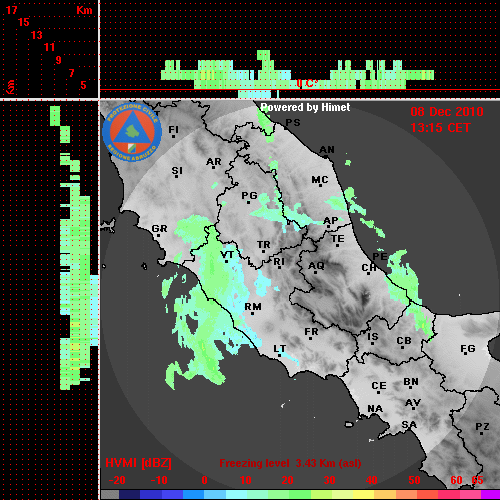500x500 pixels.
Task: Click the FI city label on map
Action: tap(173, 129)
